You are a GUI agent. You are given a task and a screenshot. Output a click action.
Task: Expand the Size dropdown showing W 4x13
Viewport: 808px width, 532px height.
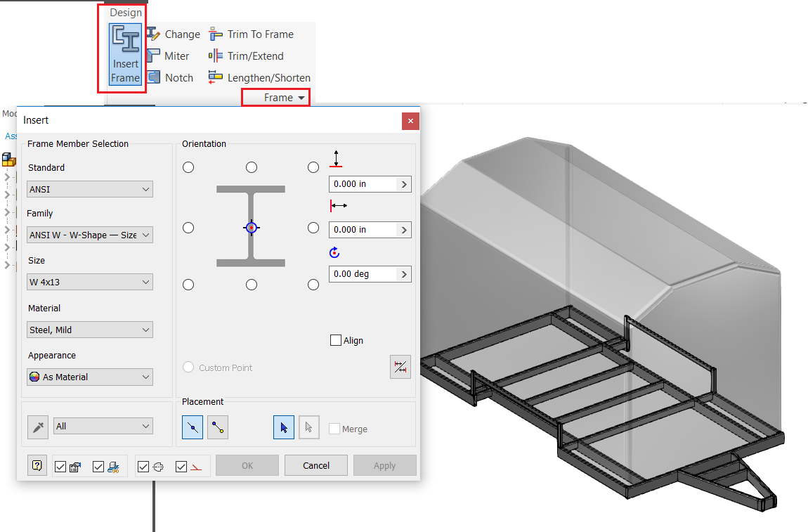pos(89,281)
